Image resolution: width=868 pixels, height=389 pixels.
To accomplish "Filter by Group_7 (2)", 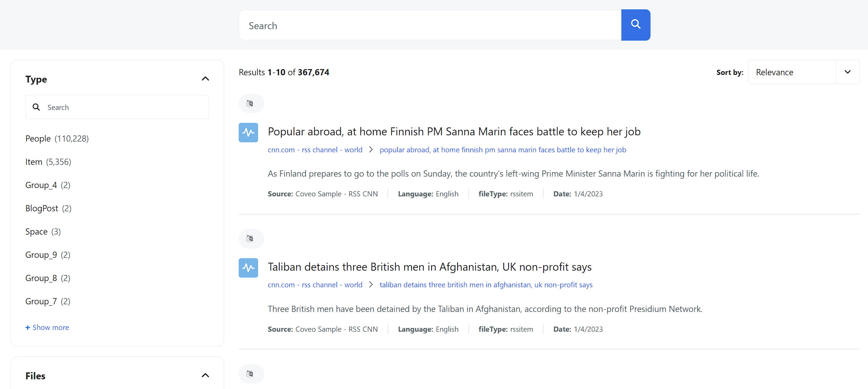I will 48,301.
